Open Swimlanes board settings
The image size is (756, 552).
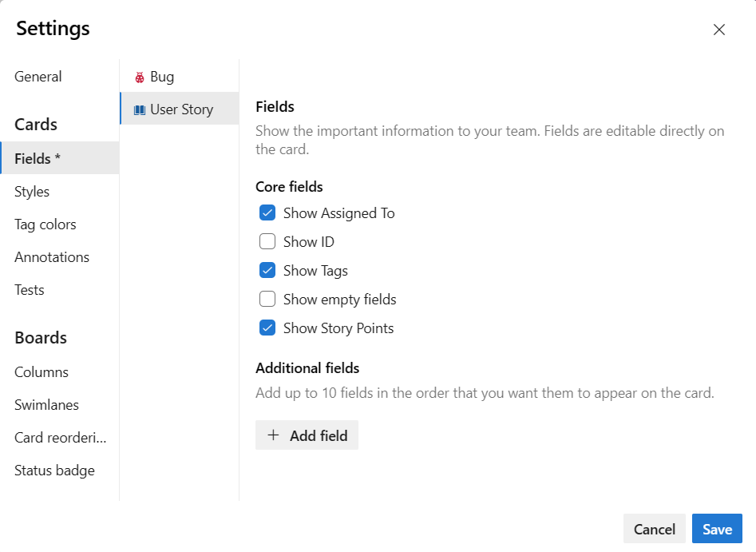coord(46,405)
